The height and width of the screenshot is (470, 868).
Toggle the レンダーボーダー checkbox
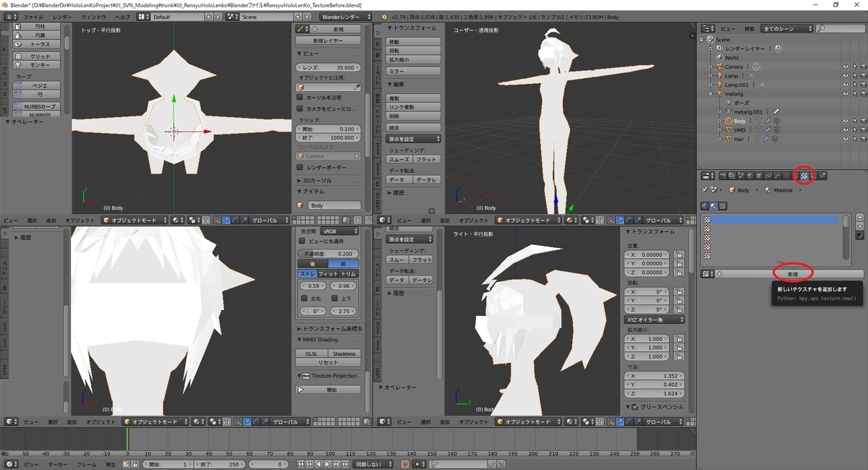300,167
